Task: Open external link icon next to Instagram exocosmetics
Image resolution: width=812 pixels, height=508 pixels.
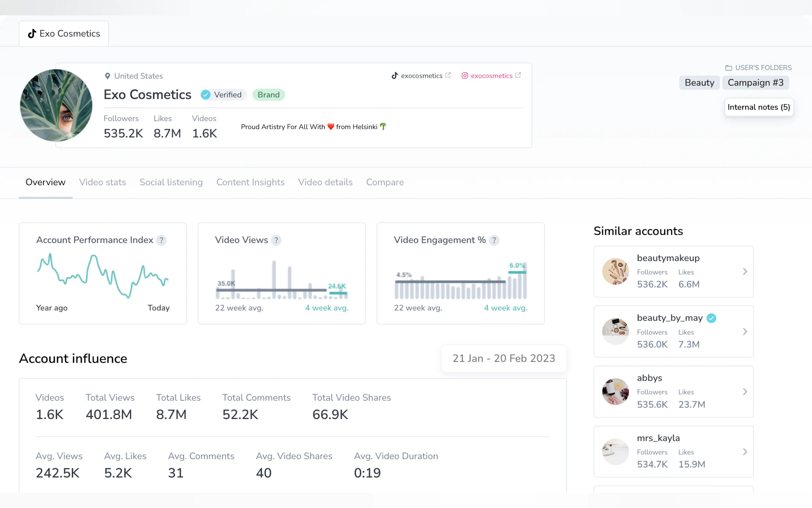Action: [518, 75]
